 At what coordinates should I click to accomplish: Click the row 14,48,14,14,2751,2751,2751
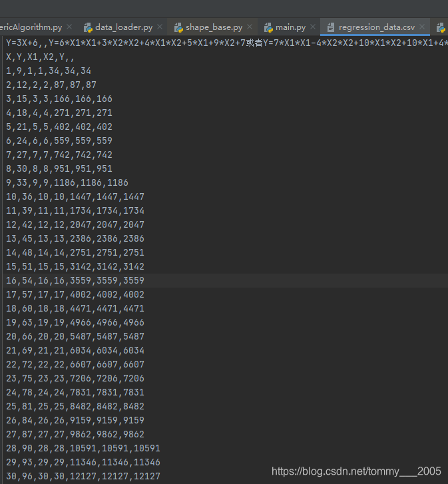point(75,252)
